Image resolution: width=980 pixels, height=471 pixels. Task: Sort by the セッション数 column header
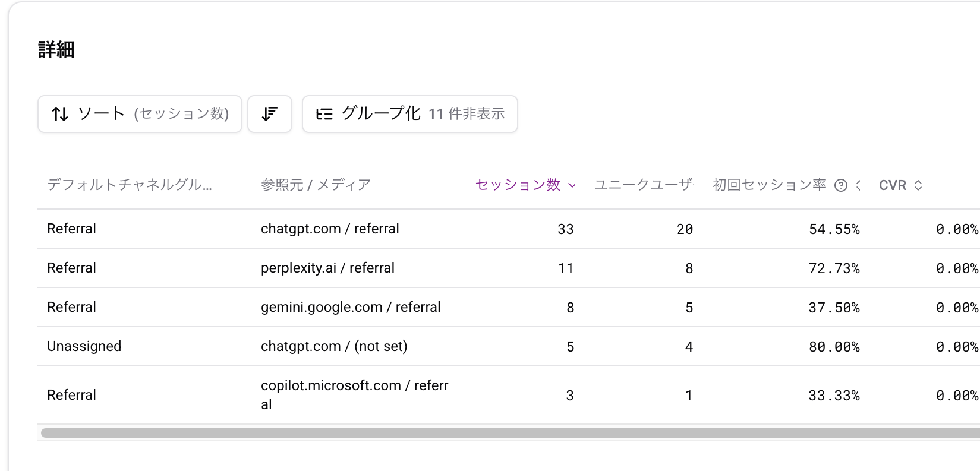click(525, 185)
